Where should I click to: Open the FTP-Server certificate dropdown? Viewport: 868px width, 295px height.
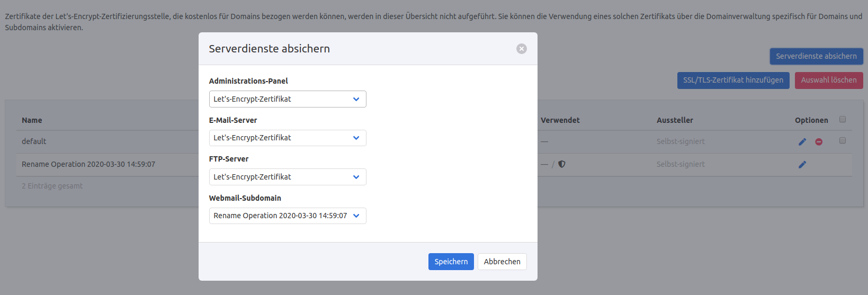(288, 177)
